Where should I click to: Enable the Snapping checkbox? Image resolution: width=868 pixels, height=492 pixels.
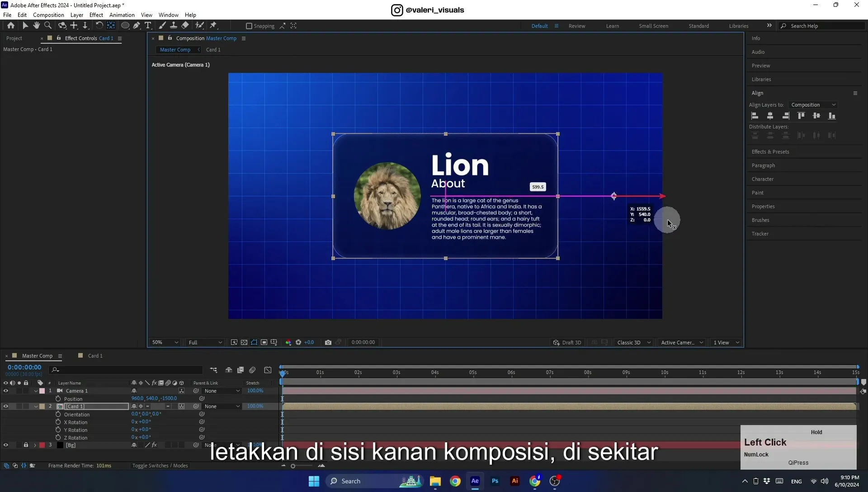point(249,26)
